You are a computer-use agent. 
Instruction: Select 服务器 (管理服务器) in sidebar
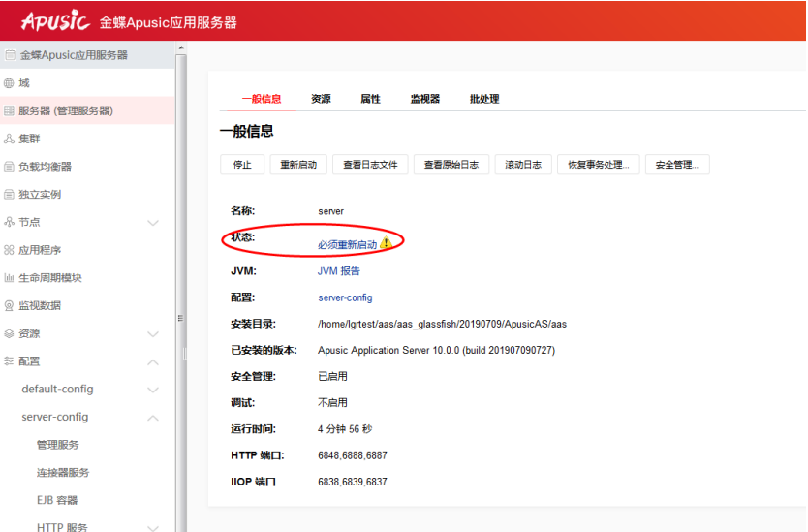(87, 110)
